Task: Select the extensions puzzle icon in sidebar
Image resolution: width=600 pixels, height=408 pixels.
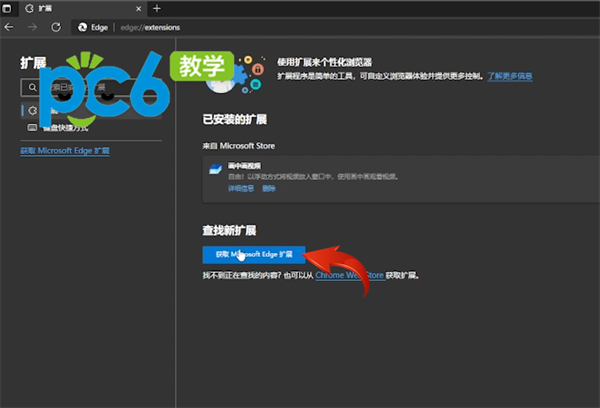Action: click(x=33, y=111)
